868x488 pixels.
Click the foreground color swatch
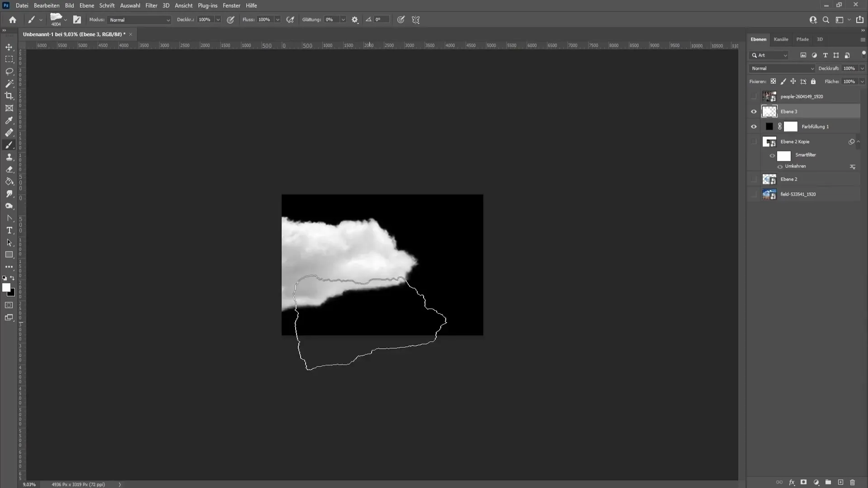pos(6,288)
